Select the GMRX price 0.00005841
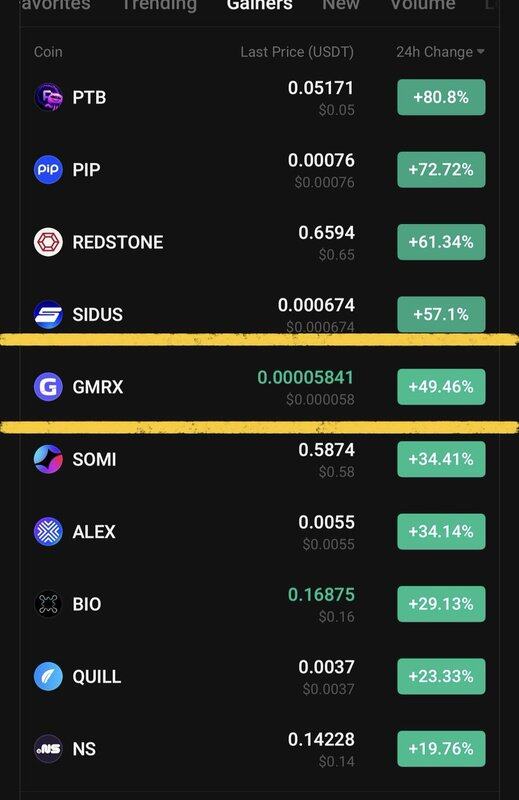The image size is (519, 800). pos(305,378)
